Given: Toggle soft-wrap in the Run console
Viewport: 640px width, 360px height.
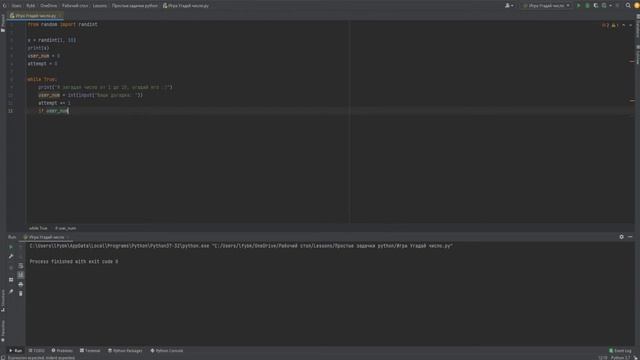Looking at the screenshot, I should tap(21, 266).
